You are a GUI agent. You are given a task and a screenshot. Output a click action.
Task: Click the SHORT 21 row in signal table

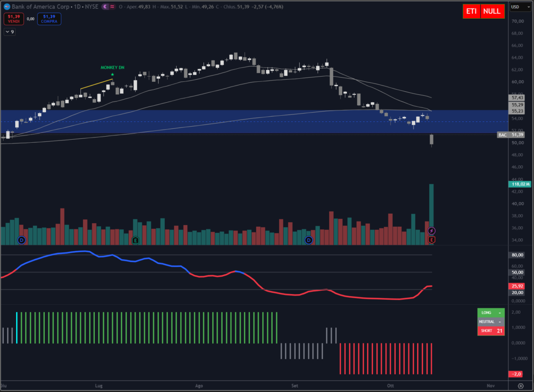click(491, 330)
